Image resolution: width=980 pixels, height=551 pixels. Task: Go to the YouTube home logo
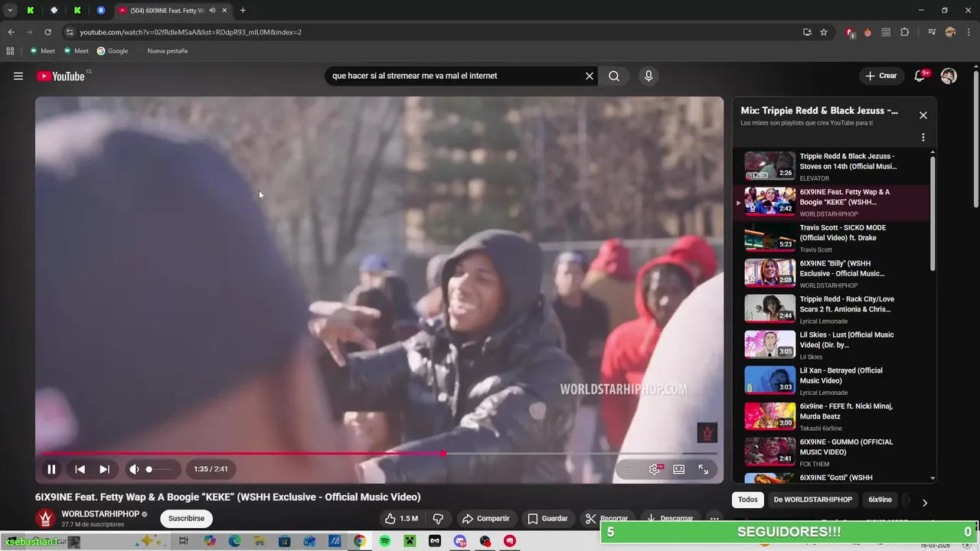(x=61, y=76)
